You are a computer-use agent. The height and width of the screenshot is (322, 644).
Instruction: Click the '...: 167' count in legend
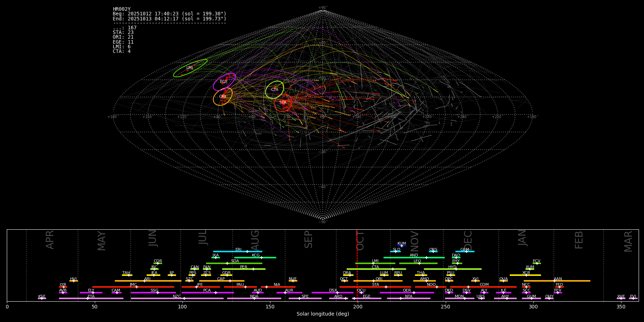click(x=125, y=28)
